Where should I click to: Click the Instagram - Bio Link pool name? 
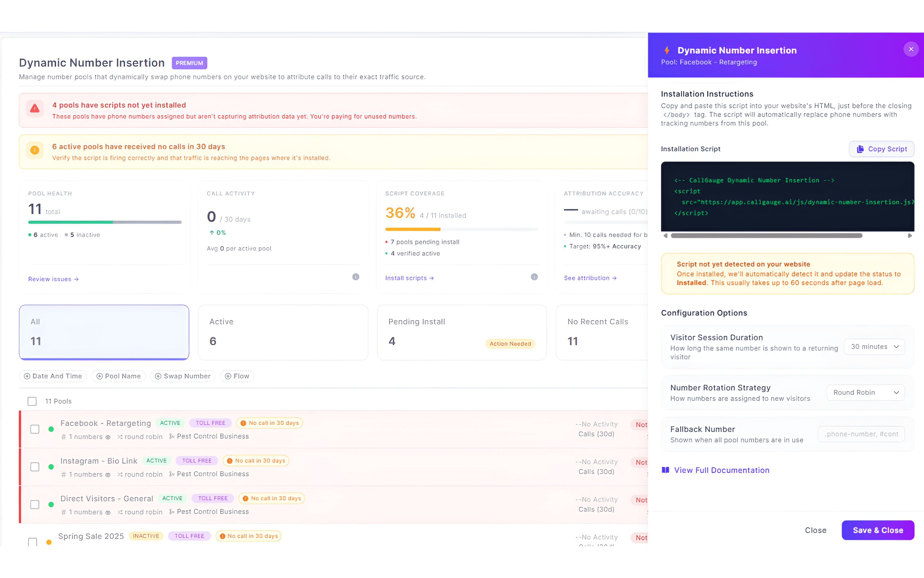click(x=99, y=461)
